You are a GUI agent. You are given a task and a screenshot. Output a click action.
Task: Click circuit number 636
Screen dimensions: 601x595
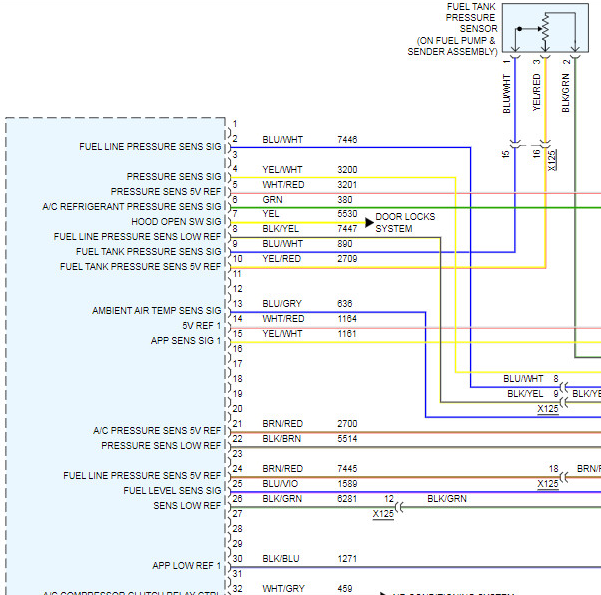[345, 304]
